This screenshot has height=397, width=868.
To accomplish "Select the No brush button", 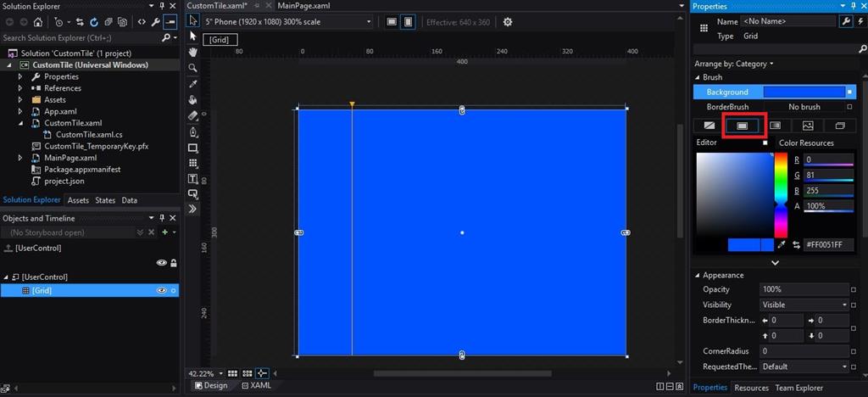I will (x=709, y=126).
